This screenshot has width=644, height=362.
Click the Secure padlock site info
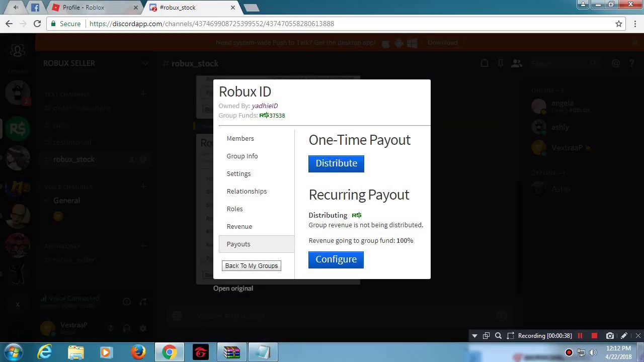click(x=65, y=24)
